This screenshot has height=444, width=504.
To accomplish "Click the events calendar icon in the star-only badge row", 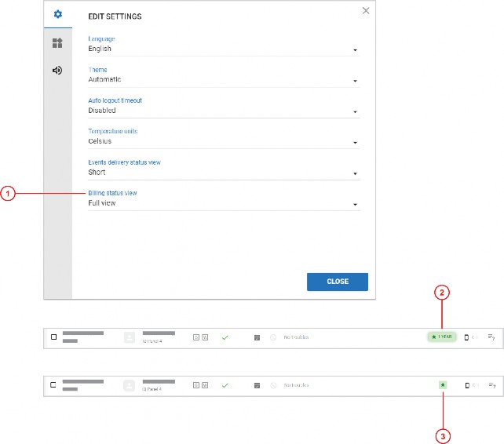I will [257, 385].
